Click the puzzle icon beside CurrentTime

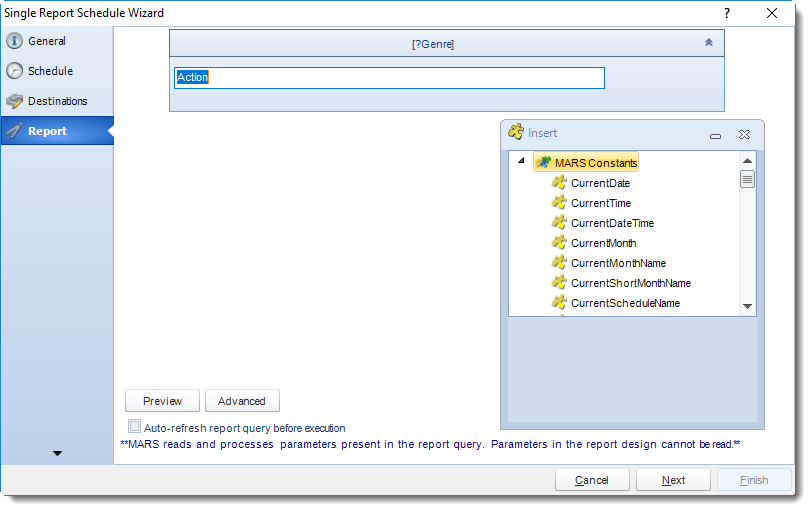pyautogui.click(x=559, y=202)
